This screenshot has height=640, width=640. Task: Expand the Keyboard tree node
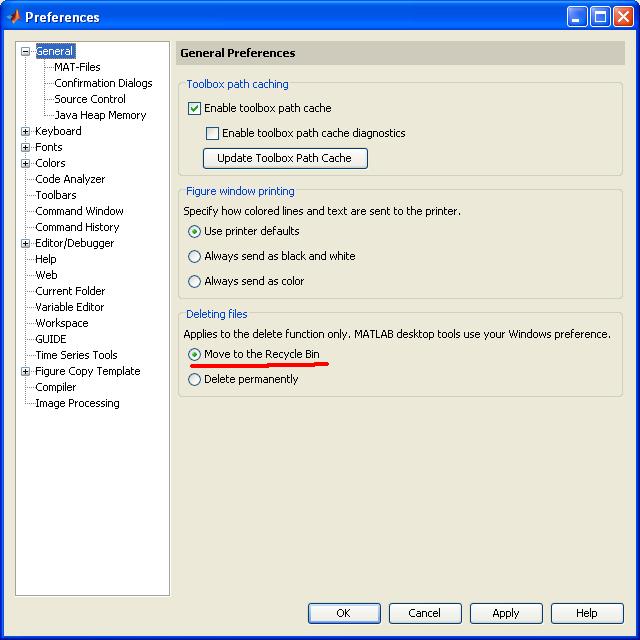coord(26,131)
